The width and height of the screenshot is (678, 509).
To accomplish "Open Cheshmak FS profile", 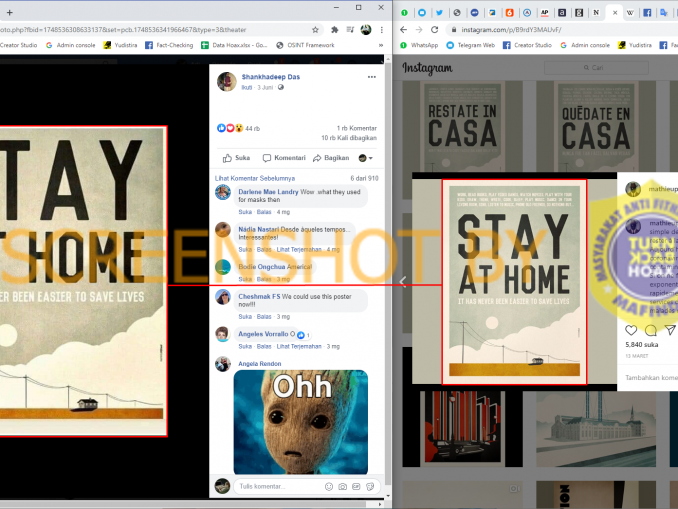I will coord(259,297).
